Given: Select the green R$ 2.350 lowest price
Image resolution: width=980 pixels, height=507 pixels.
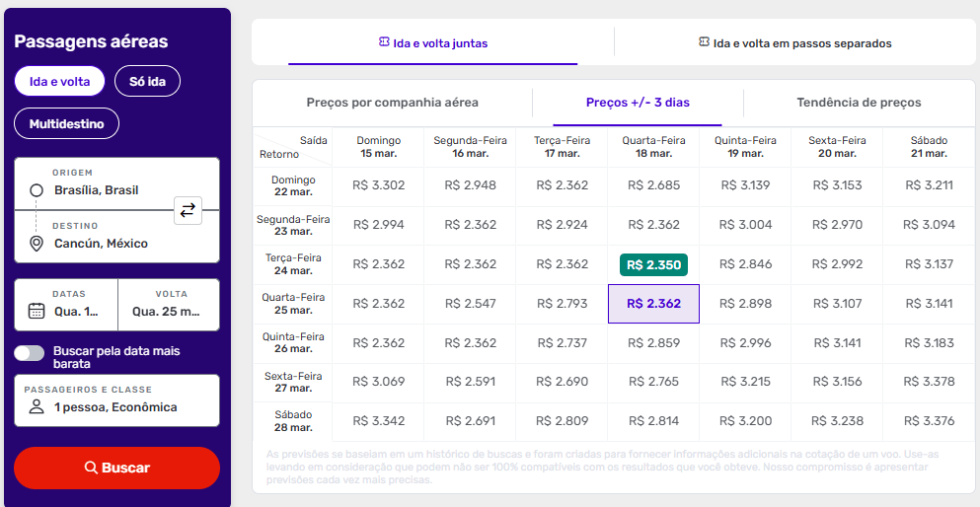Looking at the screenshot, I should [x=653, y=265].
